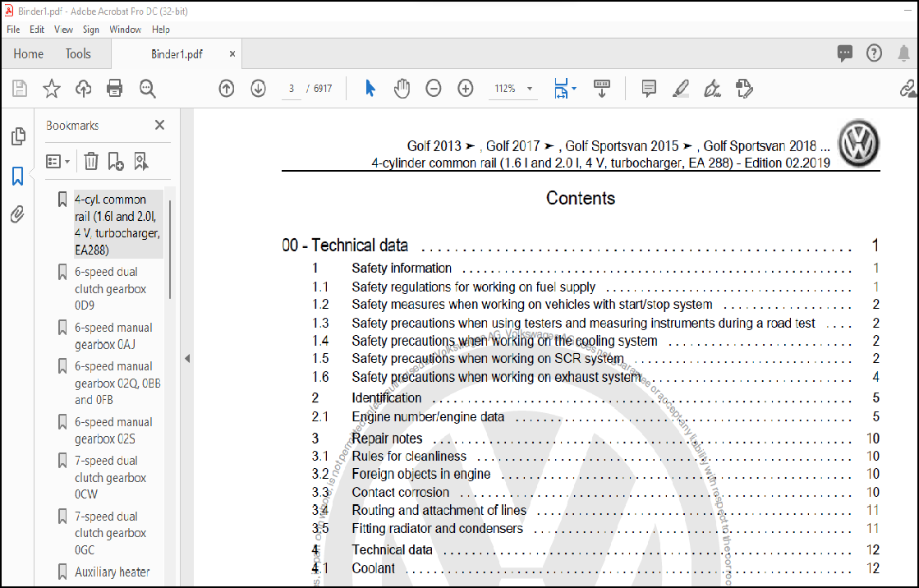Open the File menu

(x=13, y=30)
